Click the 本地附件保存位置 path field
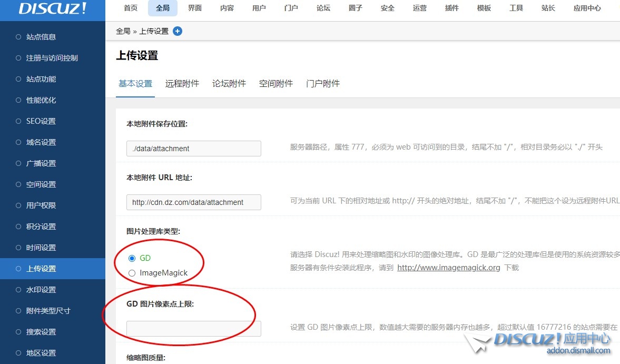Viewport: 620px width, 364px height. point(194,149)
